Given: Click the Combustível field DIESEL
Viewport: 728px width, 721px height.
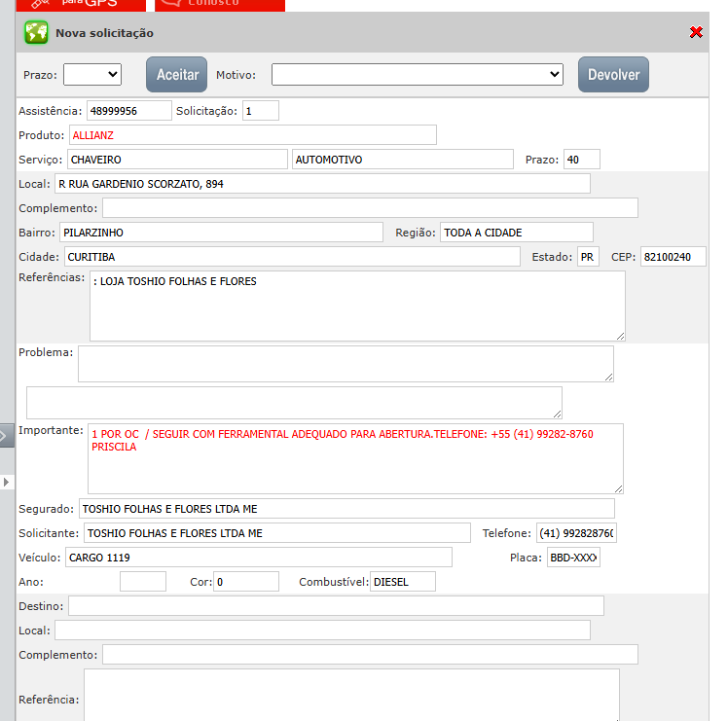Looking at the screenshot, I should coord(403,582).
